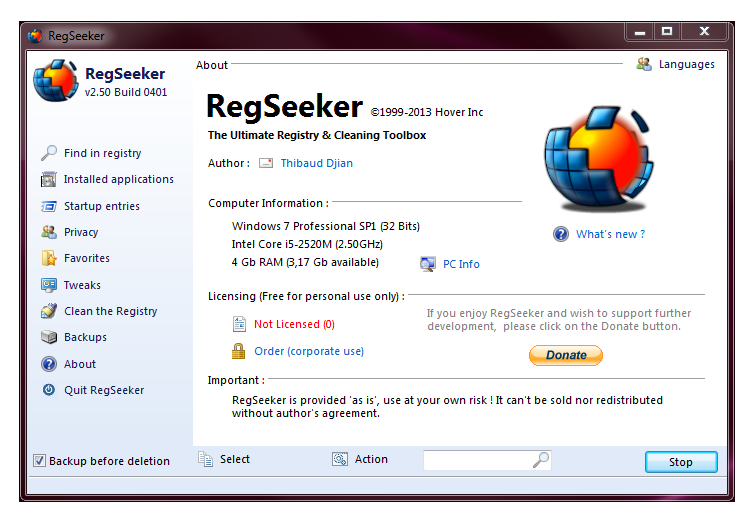Click the Action gear icon
Image resolution: width=752 pixels, height=523 pixels.
(340, 459)
